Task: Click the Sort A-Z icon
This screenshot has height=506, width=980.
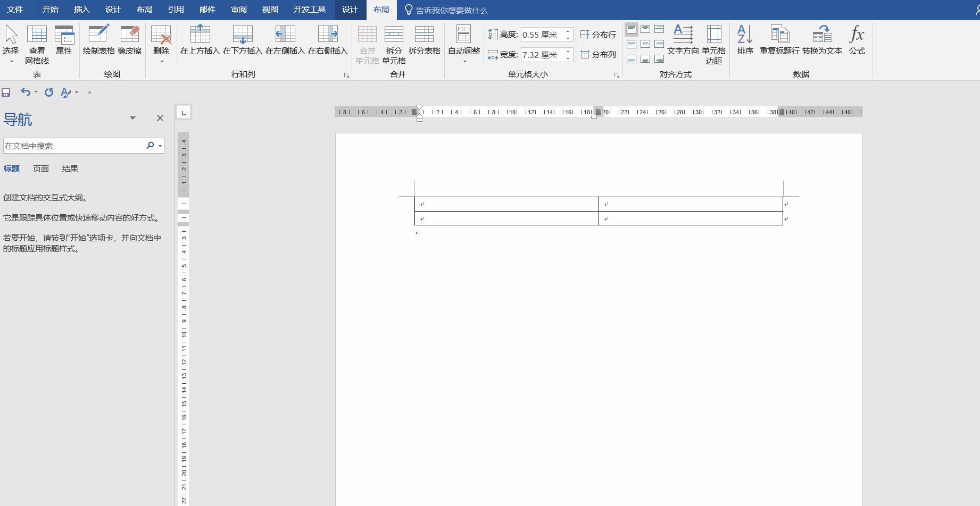Action: coord(745,40)
